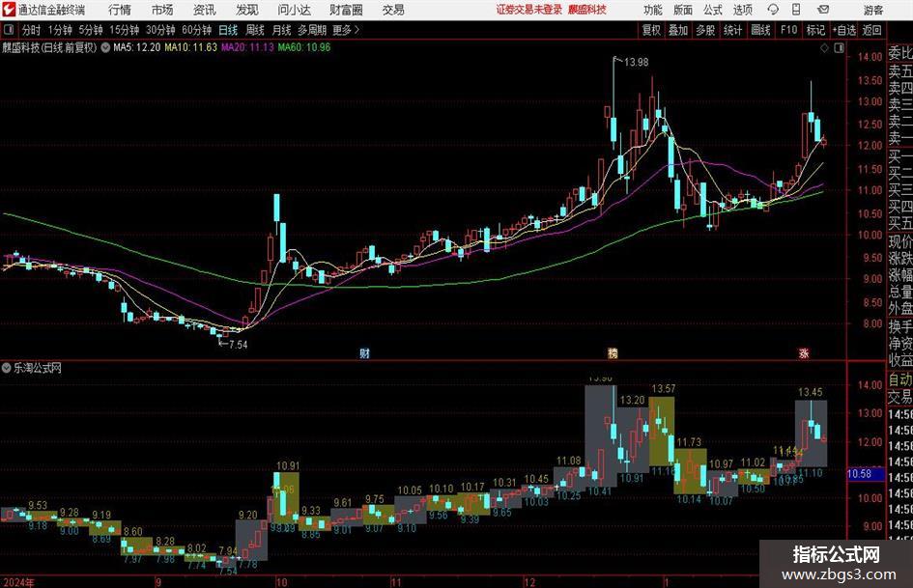Click the 财 marker on the chart

point(364,352)
